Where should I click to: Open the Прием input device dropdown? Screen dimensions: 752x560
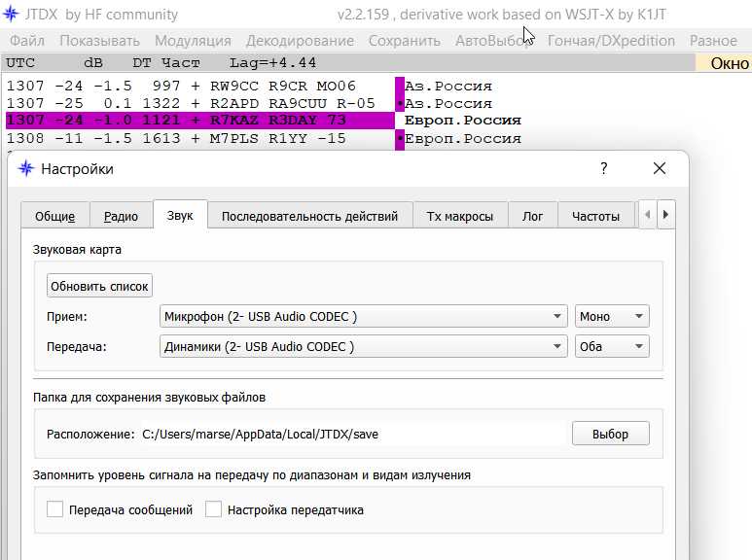(363, 317)
